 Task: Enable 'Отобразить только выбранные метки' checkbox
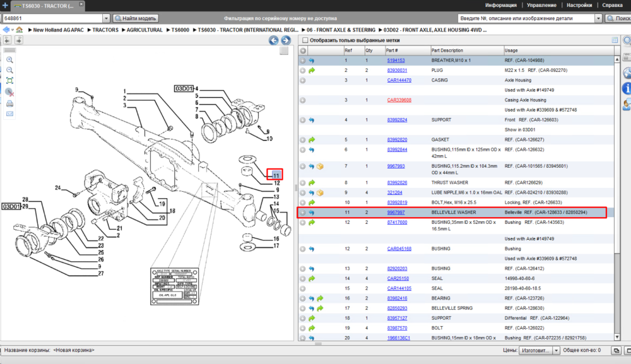305,40
